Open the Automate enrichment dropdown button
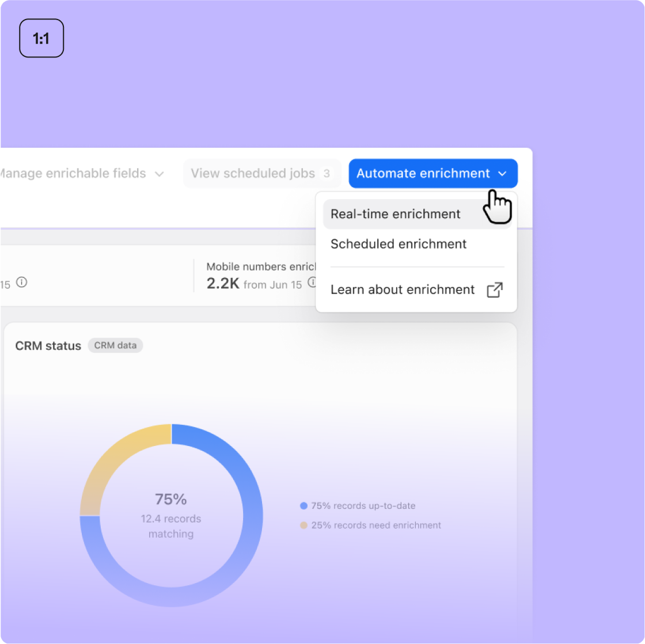The width and height of the screenshot is (645, 644). point(432,173)
